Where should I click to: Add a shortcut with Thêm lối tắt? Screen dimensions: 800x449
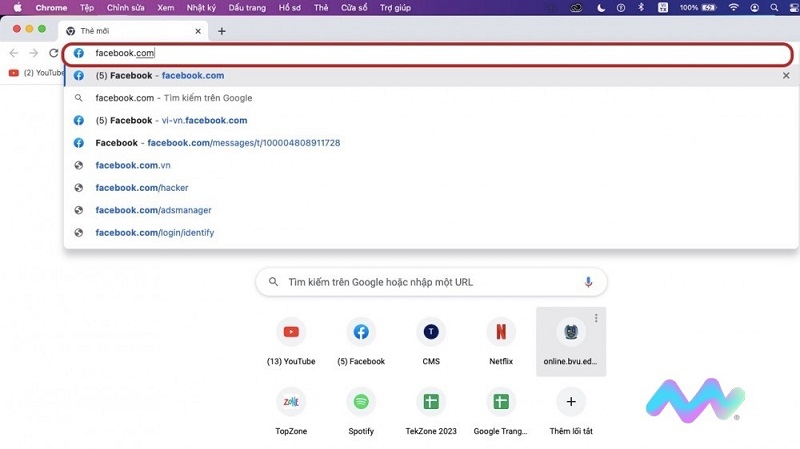pyautogui.click(x=571, y=401)
